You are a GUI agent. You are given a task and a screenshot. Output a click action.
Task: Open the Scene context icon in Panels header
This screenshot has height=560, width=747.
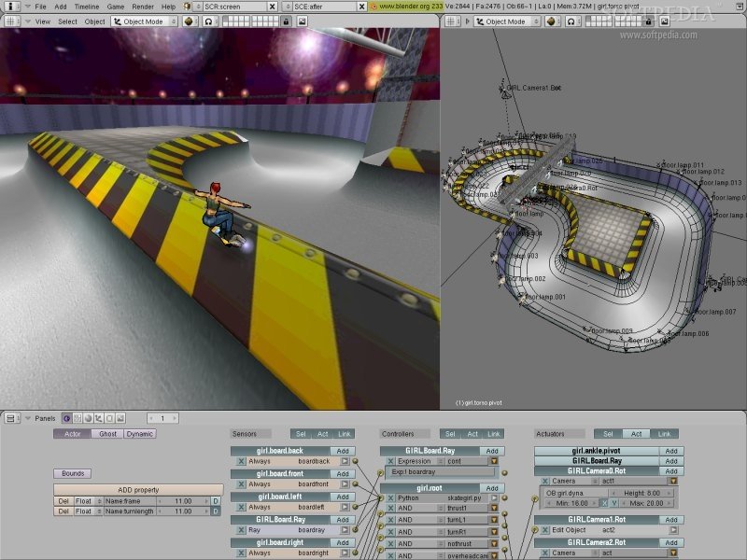point(119,418)
